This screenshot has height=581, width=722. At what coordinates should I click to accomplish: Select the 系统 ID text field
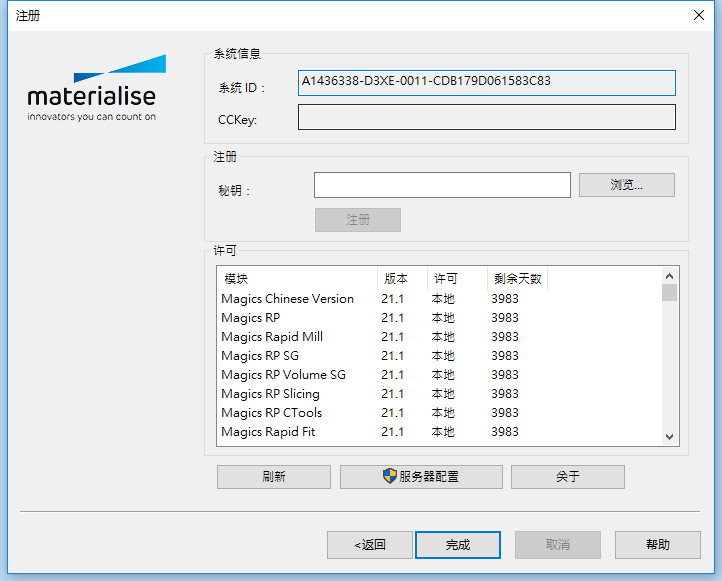486,82
